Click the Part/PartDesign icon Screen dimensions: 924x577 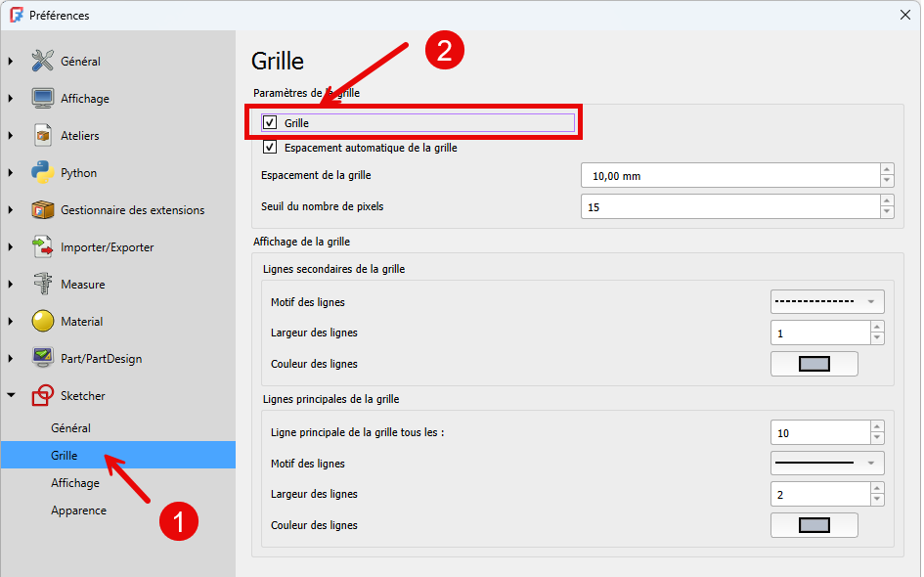[x=42, y=358]
